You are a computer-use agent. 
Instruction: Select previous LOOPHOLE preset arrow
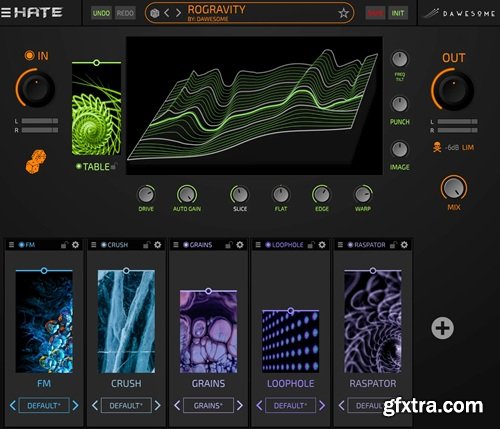click(259, 406)
